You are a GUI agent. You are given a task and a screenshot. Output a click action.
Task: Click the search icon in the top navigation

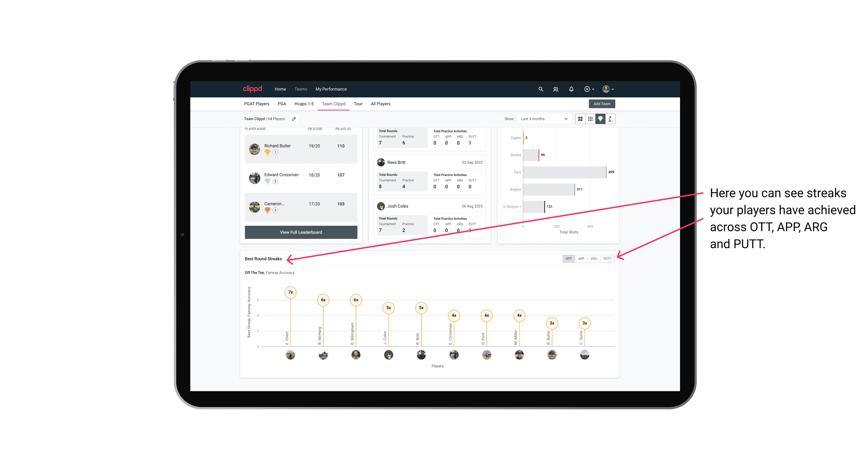point(540,89)
